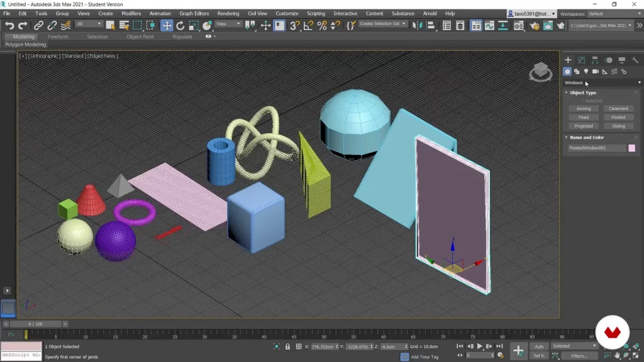The height and width of the screenshot is (362, 644).
Task: Open Render Setup dialog
Action: 535,25
